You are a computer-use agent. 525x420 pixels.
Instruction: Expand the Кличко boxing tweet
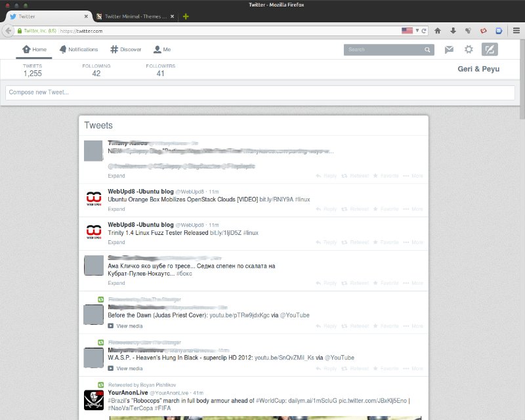click(116, 283)
